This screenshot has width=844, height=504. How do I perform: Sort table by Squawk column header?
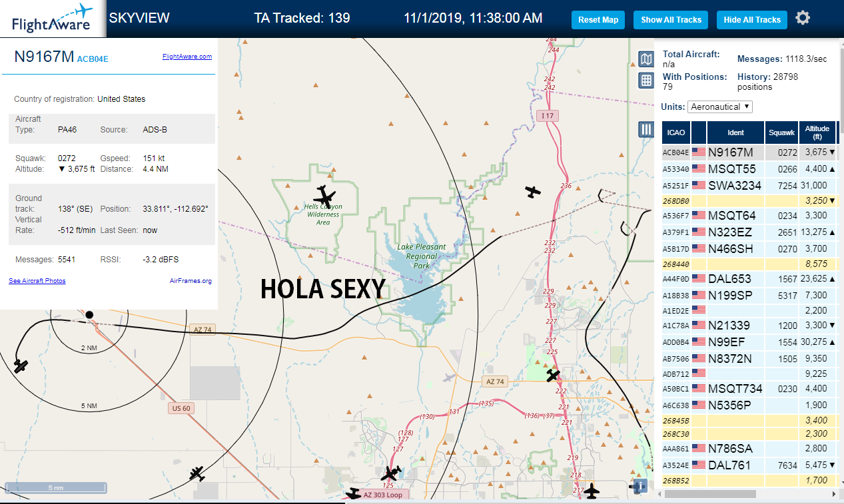[x=781, y=132]
